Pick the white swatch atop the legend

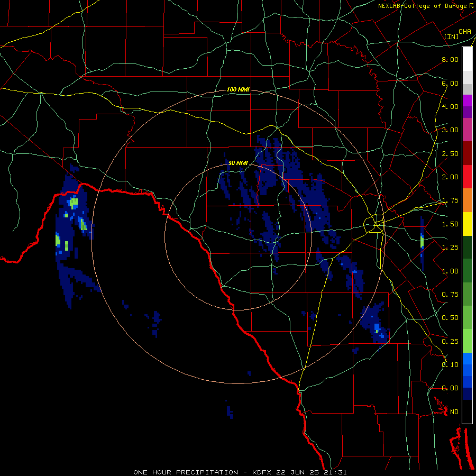[x=467, y=59]
